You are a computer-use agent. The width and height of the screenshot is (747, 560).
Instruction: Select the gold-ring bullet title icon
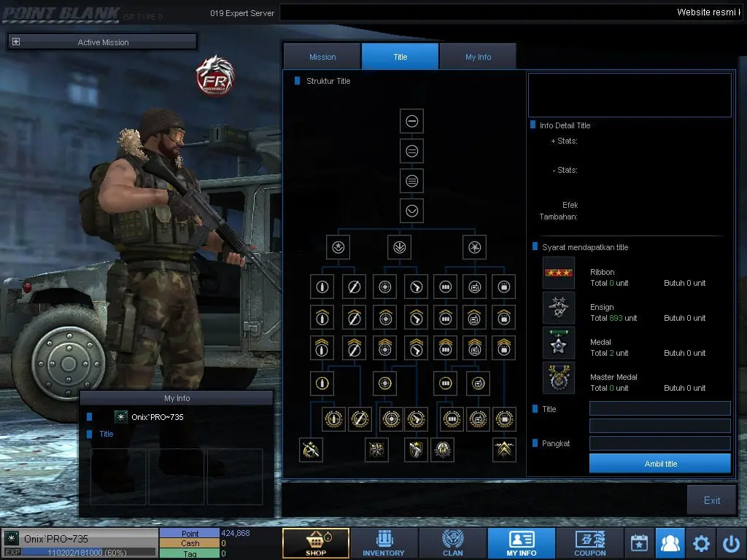[x=322, y=384]
